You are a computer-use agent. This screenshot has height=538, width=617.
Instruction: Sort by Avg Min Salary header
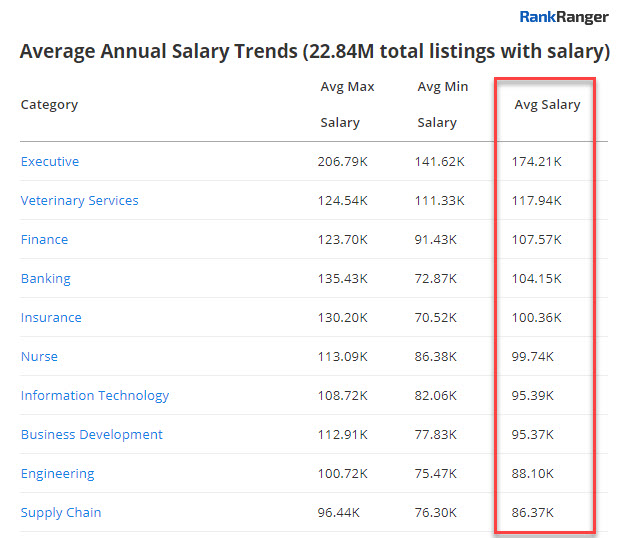pyautogui.click(x=443, y=104)
